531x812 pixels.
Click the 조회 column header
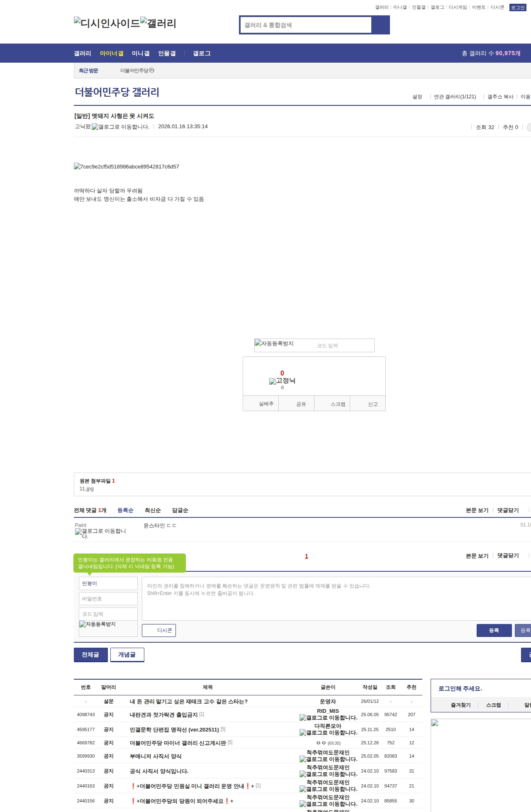pyautogui.click(x=391, y=688)
